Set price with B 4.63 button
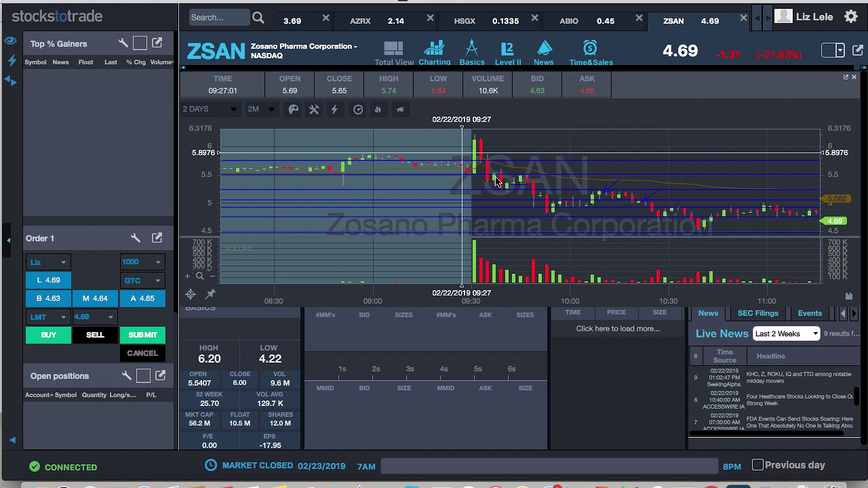 [x=48, y=298]
